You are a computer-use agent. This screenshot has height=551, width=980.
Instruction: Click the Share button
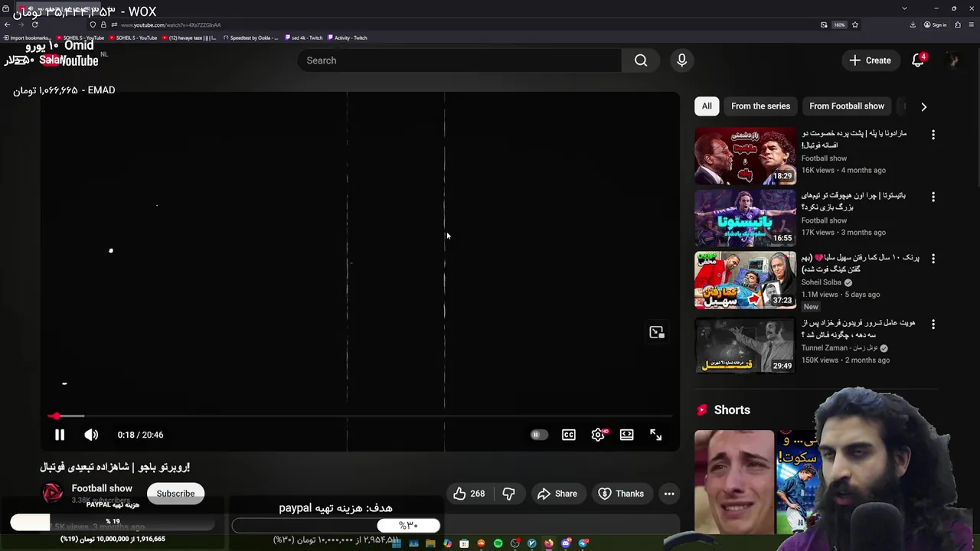pos(557,494)
